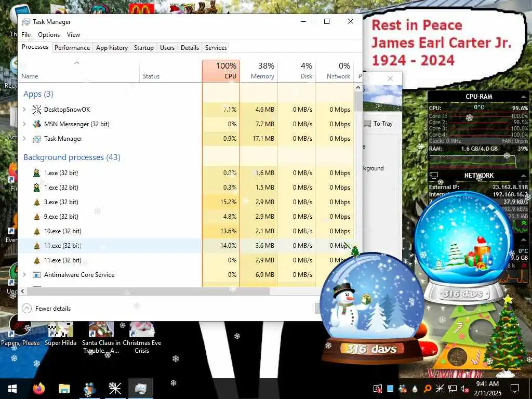Image resolution: width=532 pixels, height=399 pixels.
Task: Click the DesktopSnowOK snowflake tray icon
Action: [x=440, y=389]
